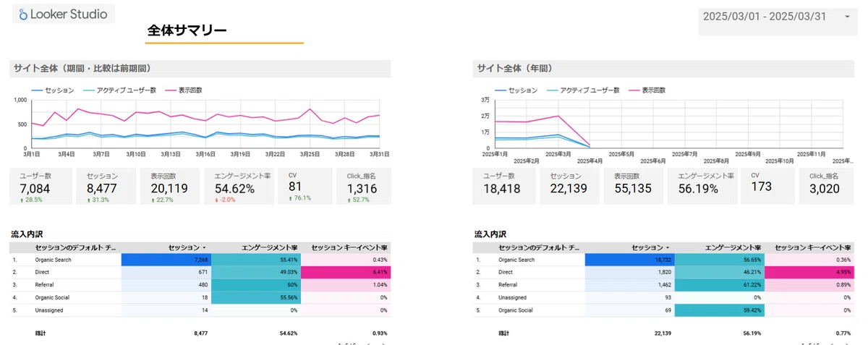Viewport: 868px width, 345px height.
Task: Click the 3月16日 axis label
Action: (x=205, y=154)
